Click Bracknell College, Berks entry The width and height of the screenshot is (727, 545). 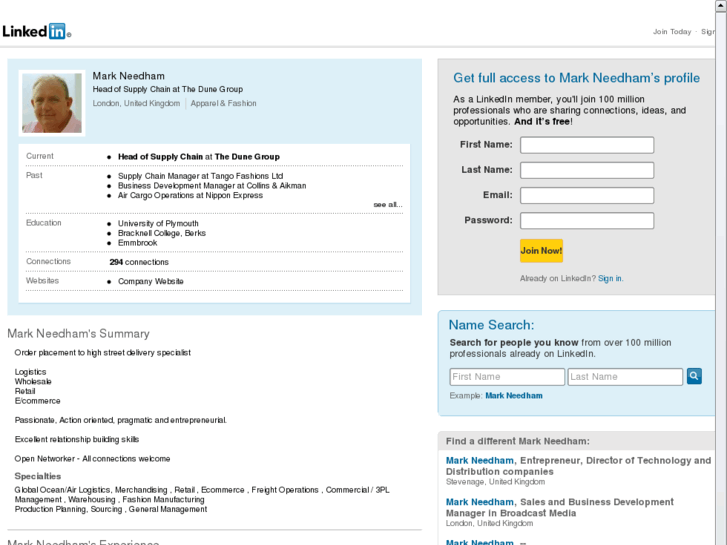click(x=162, y=233)
